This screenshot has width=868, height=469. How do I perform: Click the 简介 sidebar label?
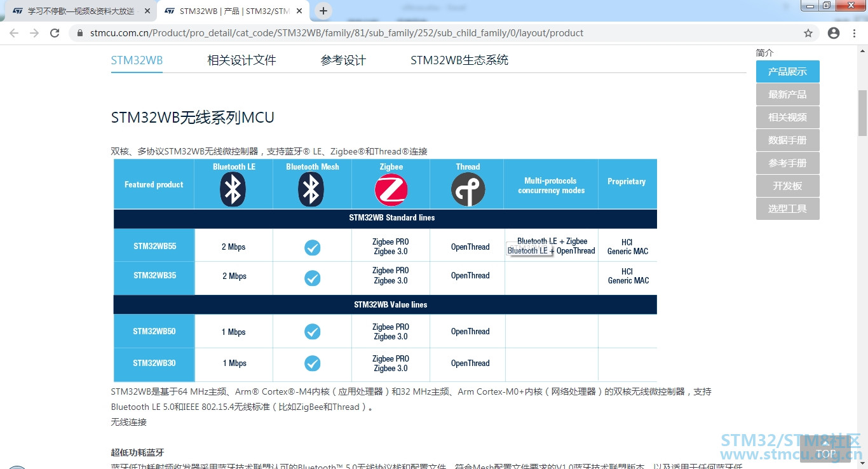(765, 53)
